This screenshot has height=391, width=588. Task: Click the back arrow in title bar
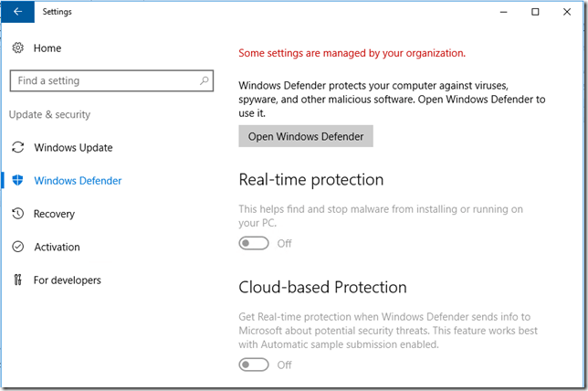tap(18, 12)
